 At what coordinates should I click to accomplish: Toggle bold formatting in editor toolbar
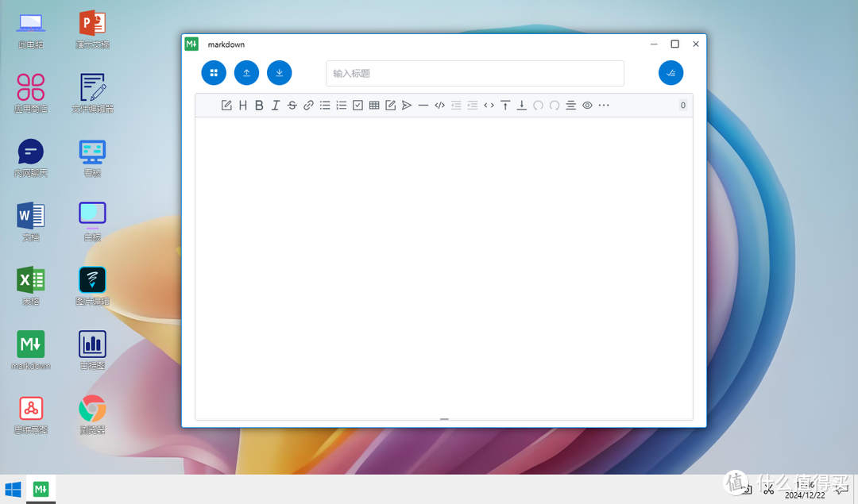click(x=259, y=106)
